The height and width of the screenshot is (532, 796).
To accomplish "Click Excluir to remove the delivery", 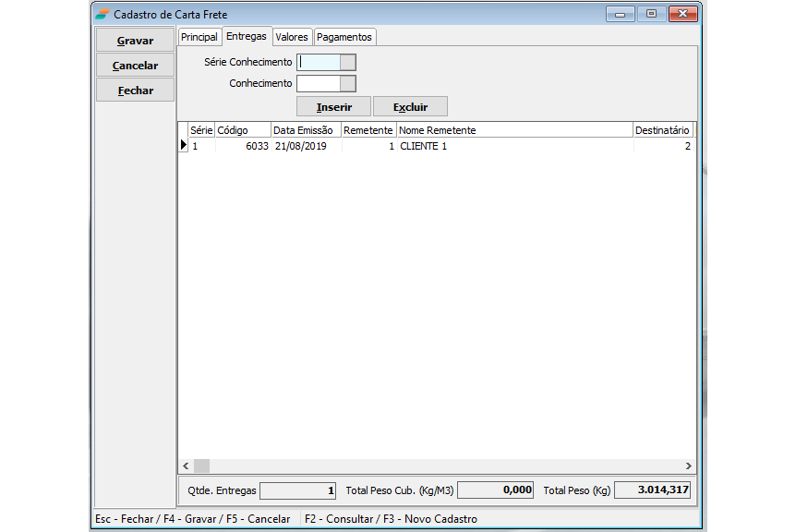I will pyautogui.click(x=410, y=107).
